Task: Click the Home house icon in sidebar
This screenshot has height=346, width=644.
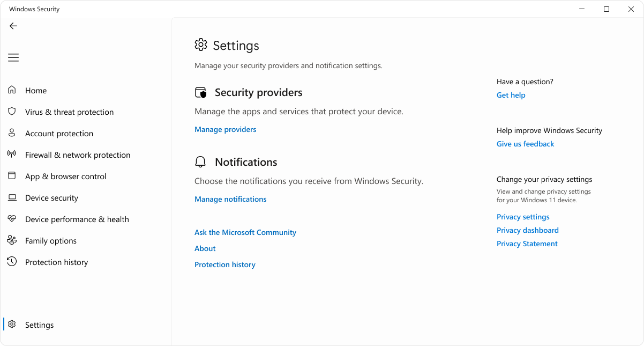Action: point(11,90)
